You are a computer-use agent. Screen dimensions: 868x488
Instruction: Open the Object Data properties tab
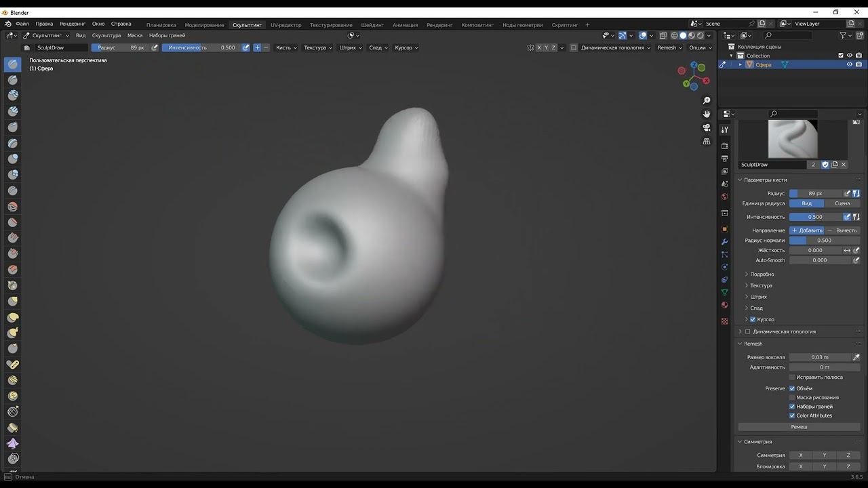coord(725,292)
